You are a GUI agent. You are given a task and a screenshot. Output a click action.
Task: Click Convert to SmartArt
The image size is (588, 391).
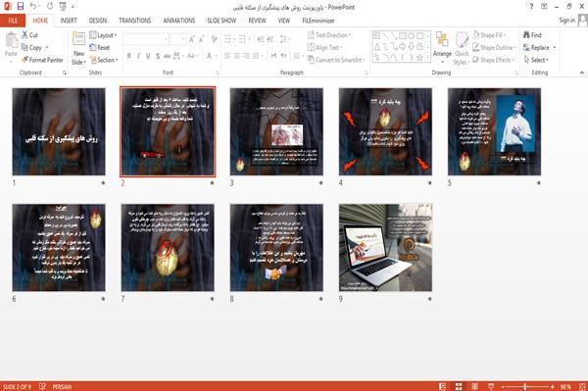point(335,60)
